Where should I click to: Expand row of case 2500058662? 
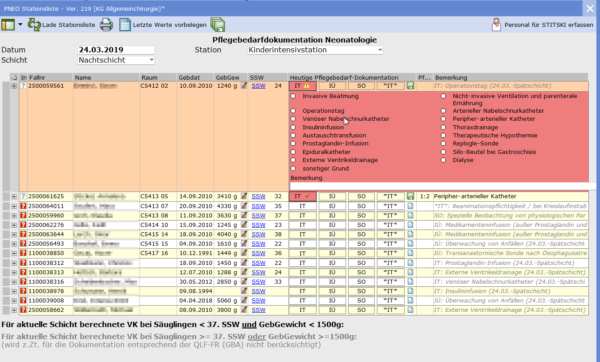[x=14, y=310]
